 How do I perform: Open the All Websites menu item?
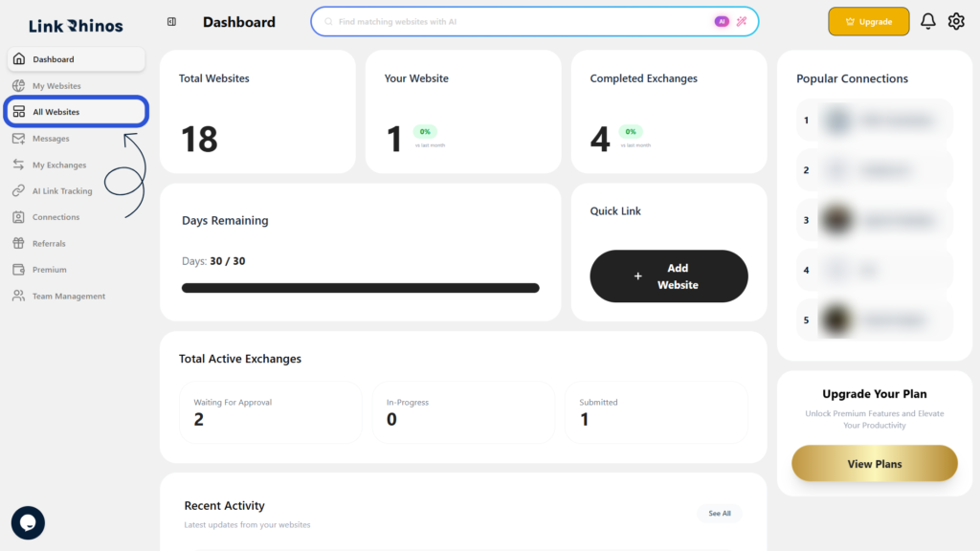click(77, 112)
